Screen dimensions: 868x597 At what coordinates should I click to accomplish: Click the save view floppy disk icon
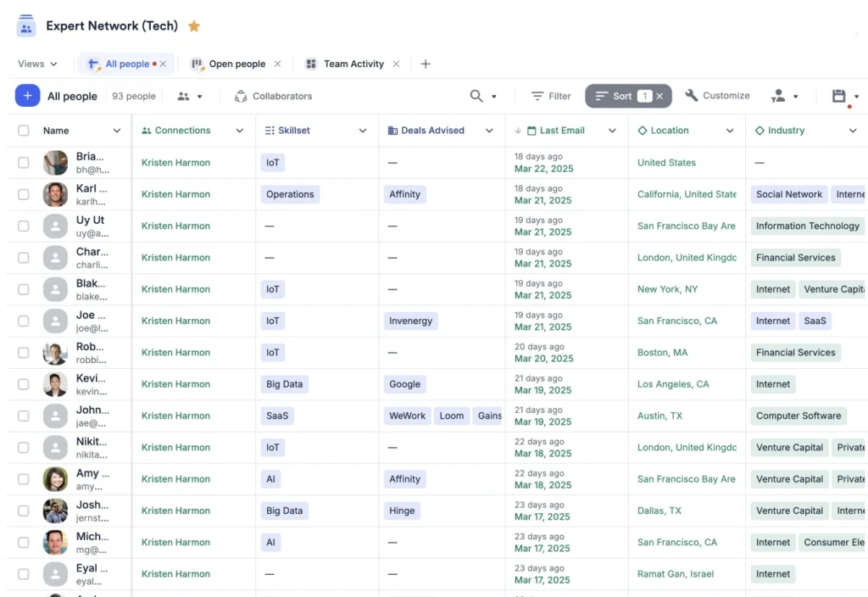click(x=839, y=96)
